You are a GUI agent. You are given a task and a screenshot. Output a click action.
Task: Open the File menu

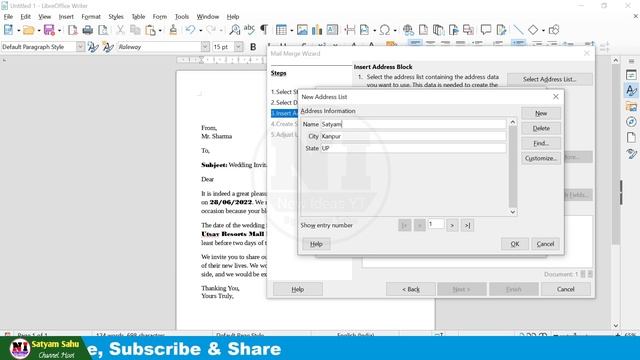point(8,17)
